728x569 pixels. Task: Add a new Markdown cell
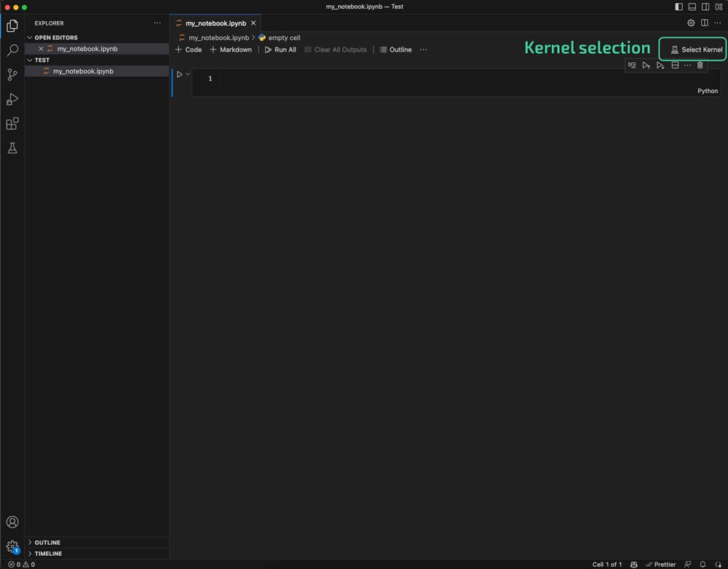point(231,49)
